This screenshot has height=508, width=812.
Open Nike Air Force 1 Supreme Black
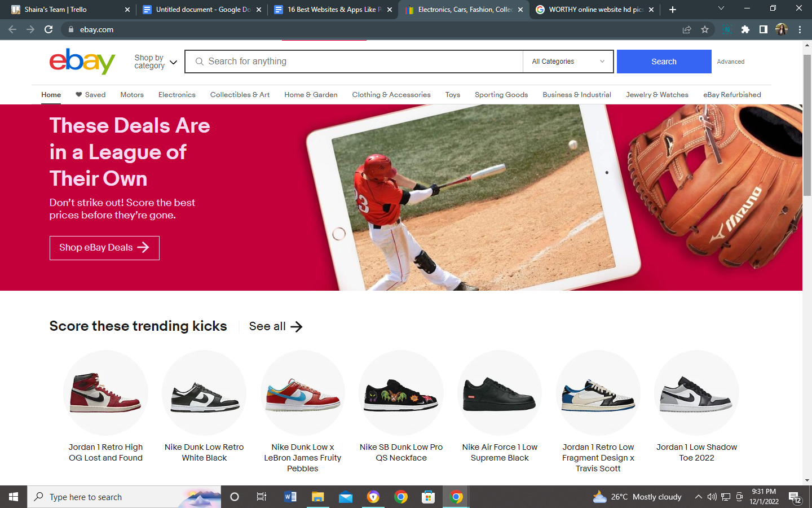point(500,392)
